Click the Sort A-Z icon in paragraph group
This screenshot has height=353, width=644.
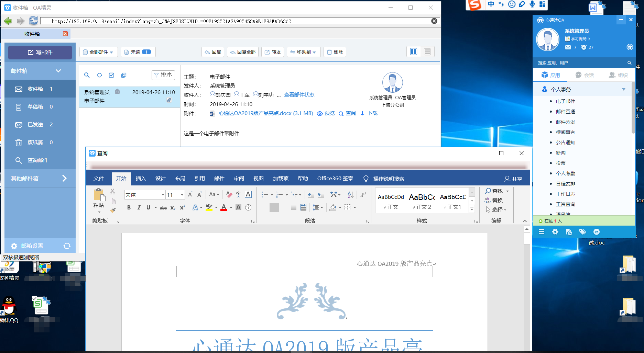tap(350, 195)
